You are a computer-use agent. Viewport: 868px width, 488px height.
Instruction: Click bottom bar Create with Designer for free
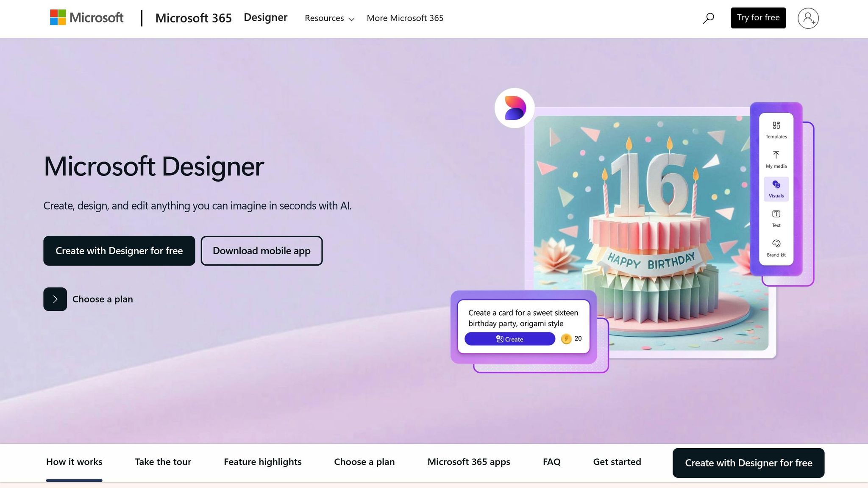coord(748,463)
